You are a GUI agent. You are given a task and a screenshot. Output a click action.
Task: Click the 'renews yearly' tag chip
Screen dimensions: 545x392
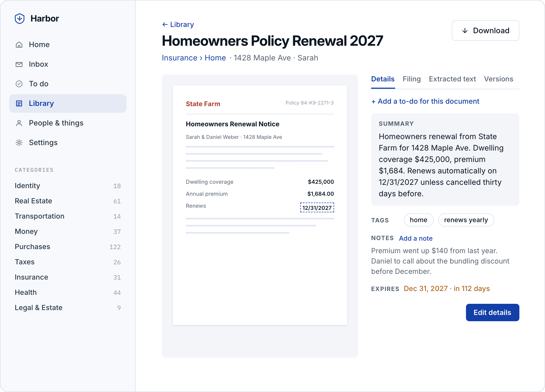point(466,220)
